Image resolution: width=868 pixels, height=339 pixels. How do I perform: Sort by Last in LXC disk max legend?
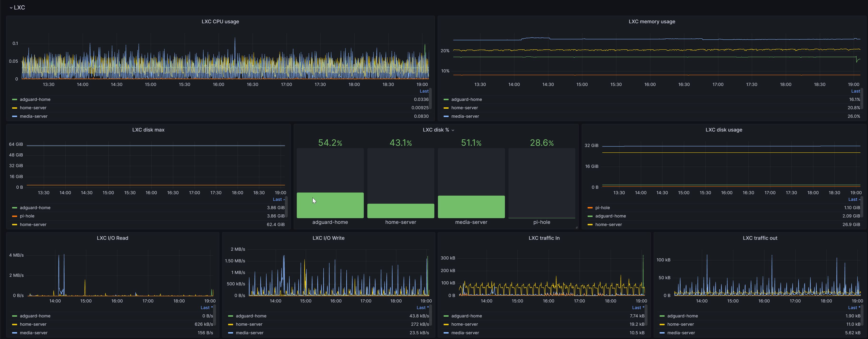[x=277, y=199]
